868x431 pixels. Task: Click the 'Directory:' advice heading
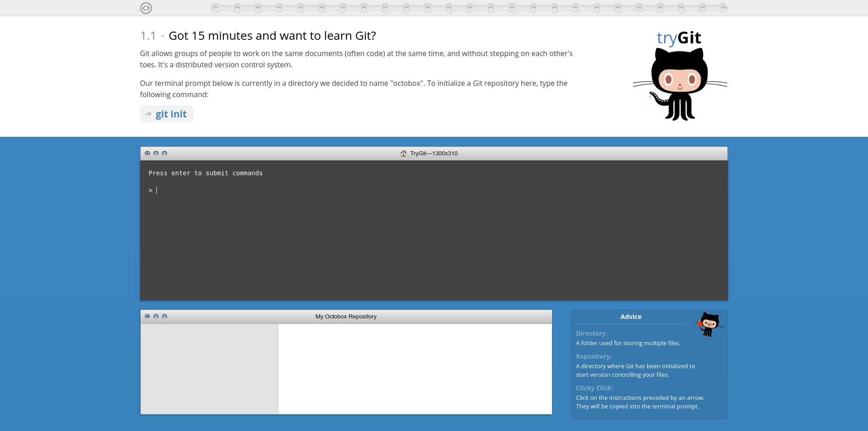click(x=591, y=333)
